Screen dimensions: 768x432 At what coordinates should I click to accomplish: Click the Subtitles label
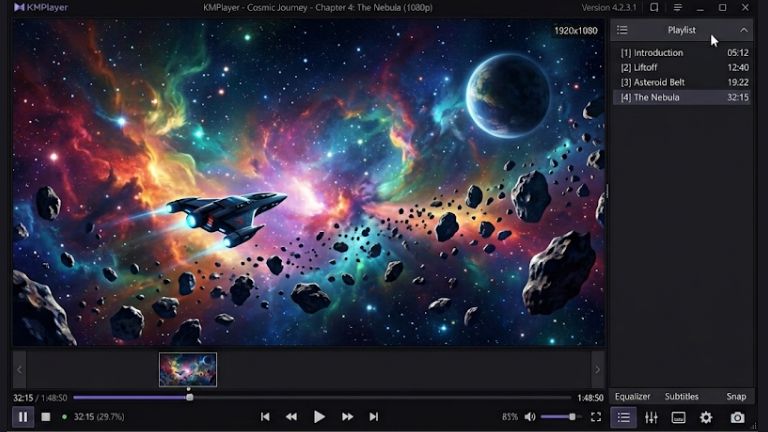(x=681, y=396)
